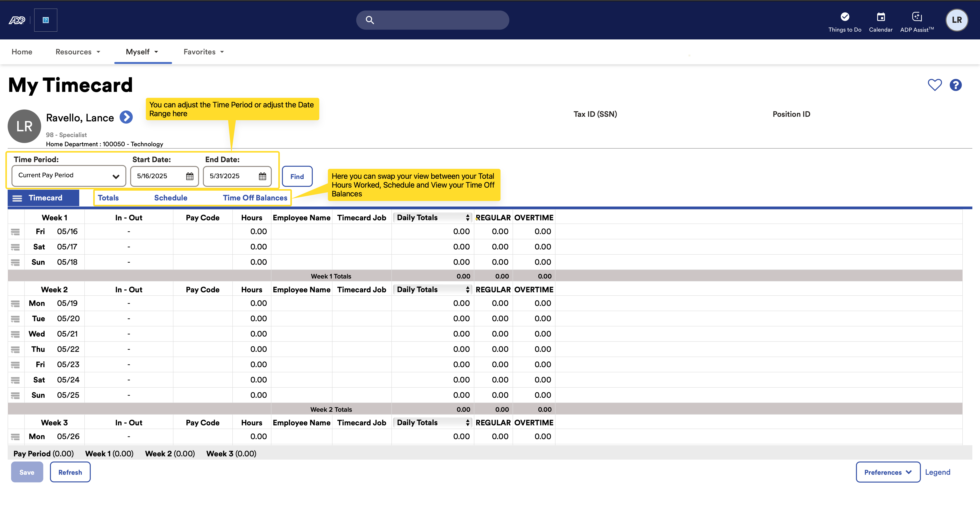Expand the Time Period dropdown
Viewport: 980px width, 513px height.
[69, 176]
